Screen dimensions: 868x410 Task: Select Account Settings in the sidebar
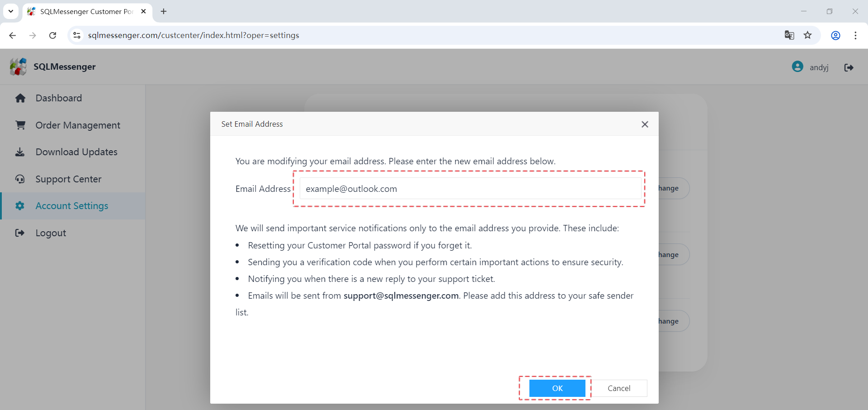(71, 206)
